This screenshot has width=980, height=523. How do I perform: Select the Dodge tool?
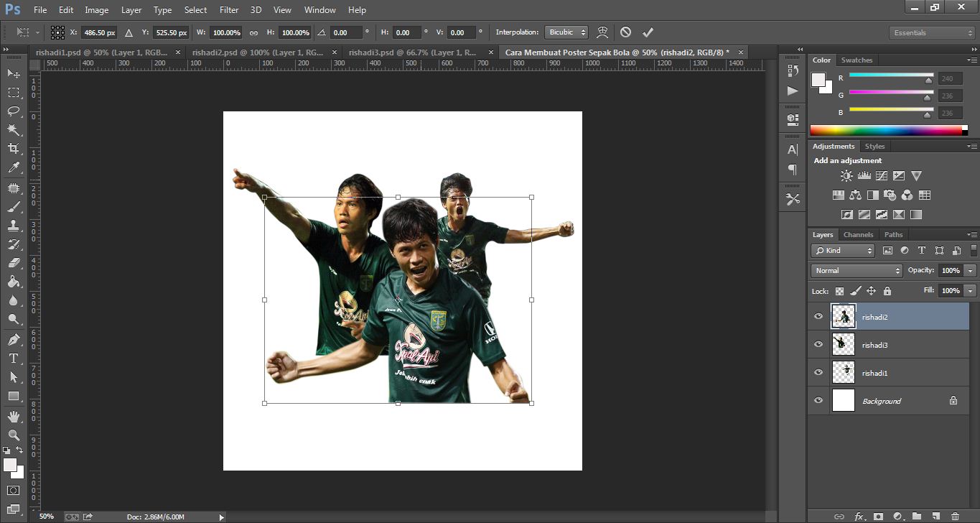point(14,319)
